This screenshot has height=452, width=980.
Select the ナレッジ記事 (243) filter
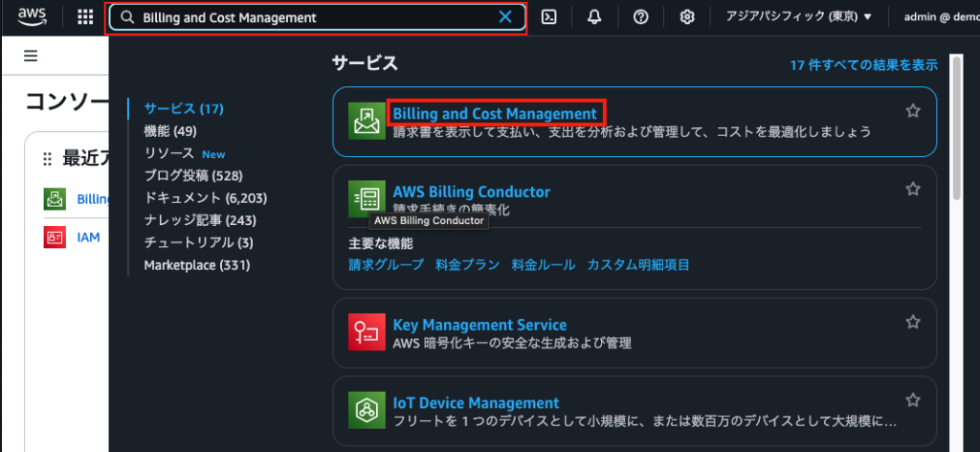(200, 220)
